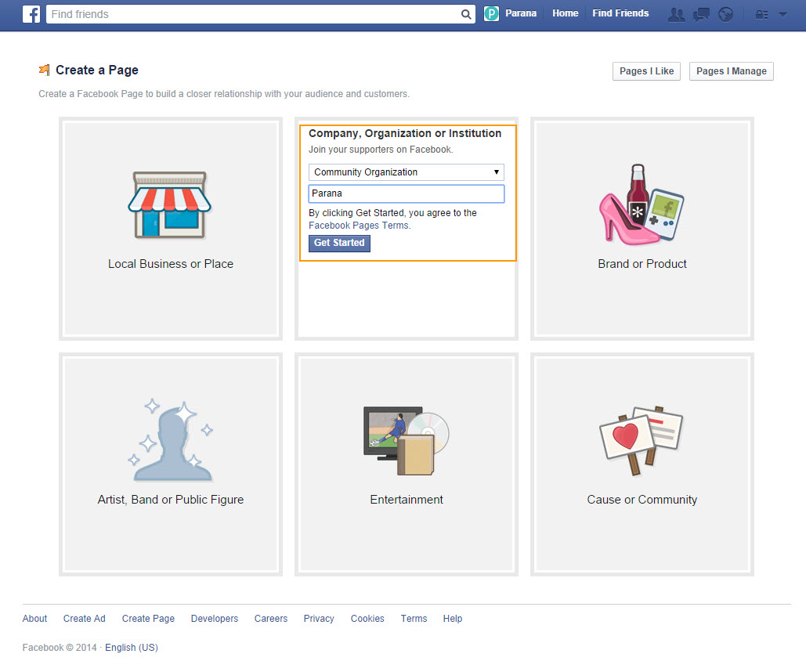Select the Local Business or Place storefront
The width and height of the screenshot is (806, 672).
point(171,228)
